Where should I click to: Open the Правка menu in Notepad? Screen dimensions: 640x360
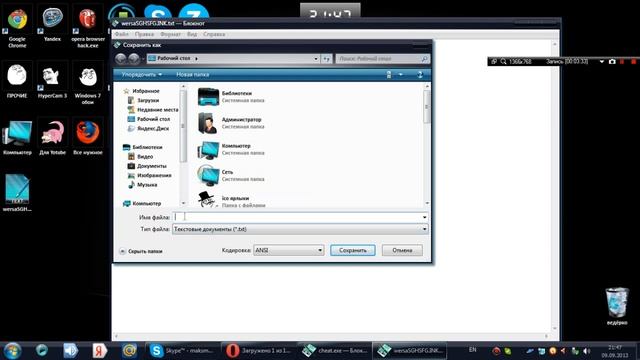[x=144, y=34]
